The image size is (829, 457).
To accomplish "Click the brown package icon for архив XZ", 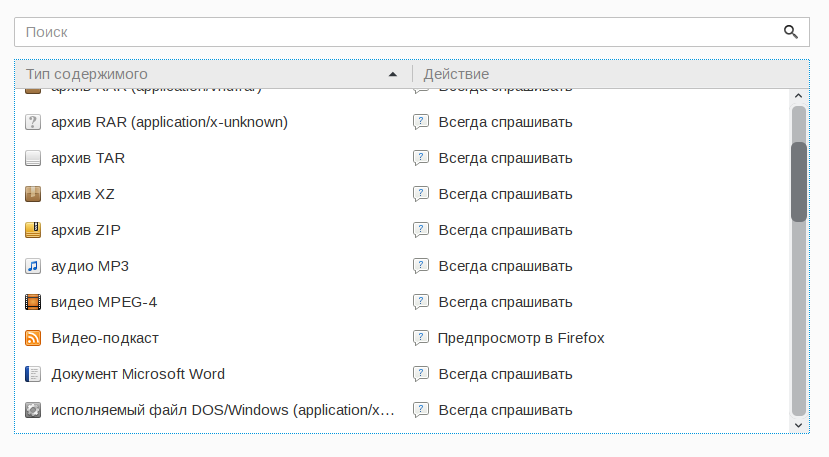I will click(33, 194).
